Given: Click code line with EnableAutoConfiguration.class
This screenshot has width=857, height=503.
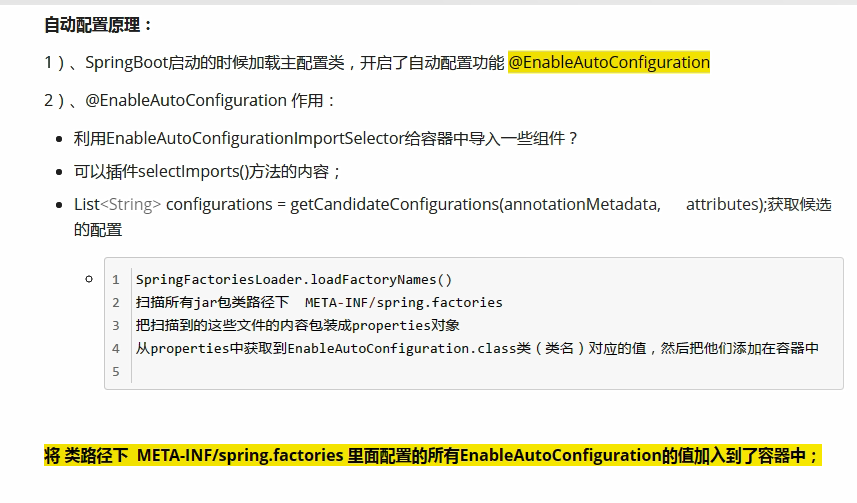Looking at the screenshot, I should [x=477, y=348].
